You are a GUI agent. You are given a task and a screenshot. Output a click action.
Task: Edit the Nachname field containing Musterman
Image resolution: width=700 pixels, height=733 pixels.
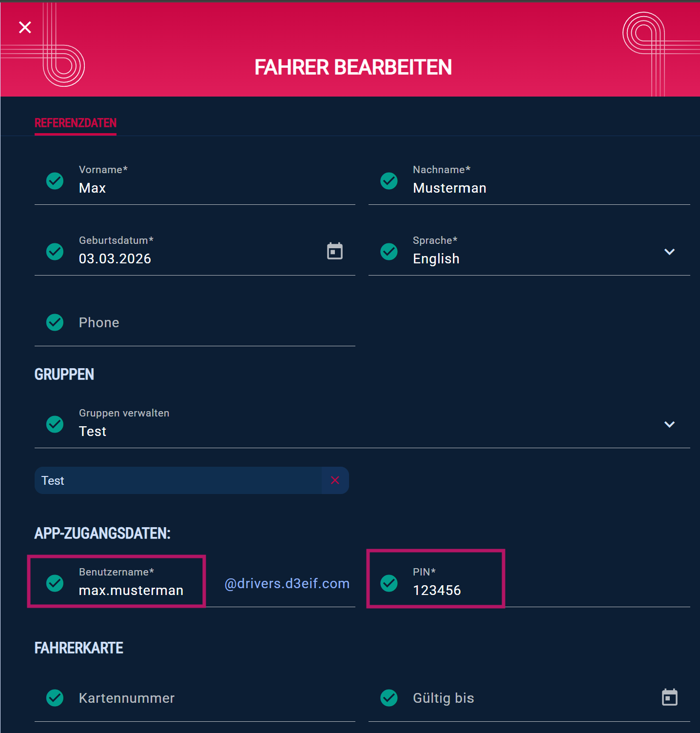[x=529, y=181]
